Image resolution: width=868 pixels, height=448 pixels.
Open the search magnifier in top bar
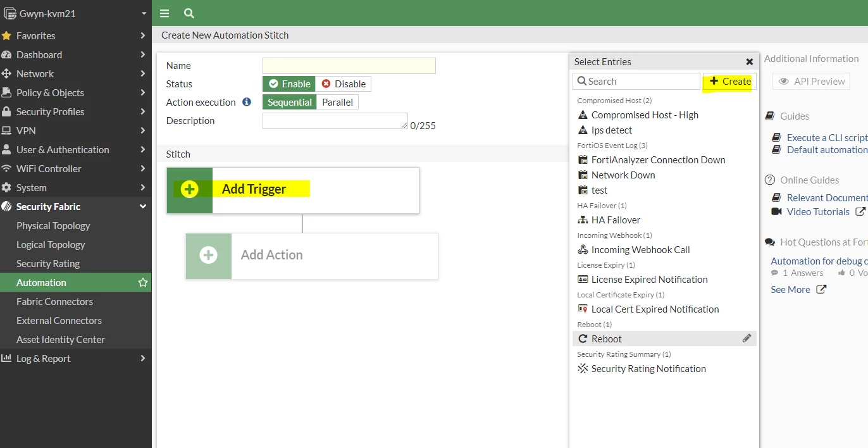click(189, 13)
